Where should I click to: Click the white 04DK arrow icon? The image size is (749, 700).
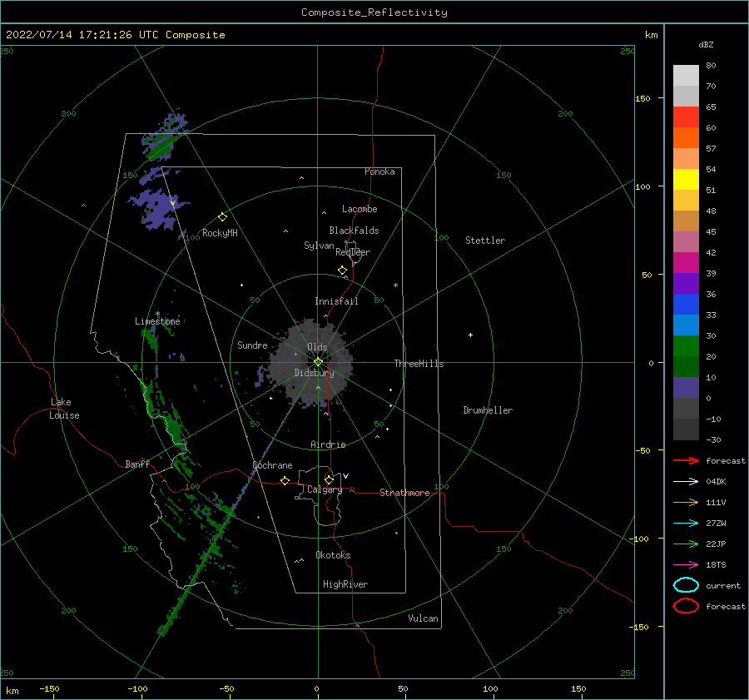tap(686, 482)
